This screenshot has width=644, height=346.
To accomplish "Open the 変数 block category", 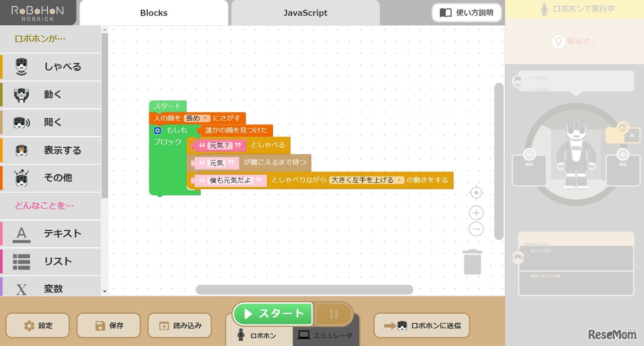I will coord(50,287).
